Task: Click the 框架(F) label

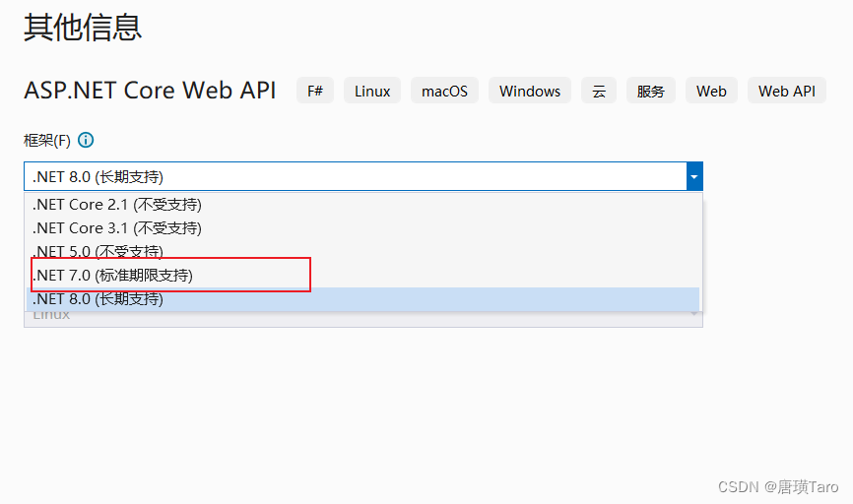Action: (47, 141)
